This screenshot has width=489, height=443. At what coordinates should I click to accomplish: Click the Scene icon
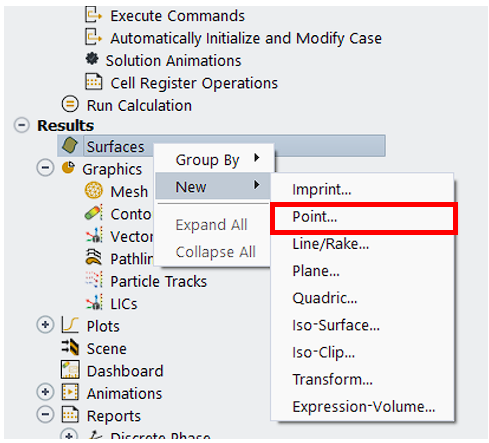(x=70, y=347)
